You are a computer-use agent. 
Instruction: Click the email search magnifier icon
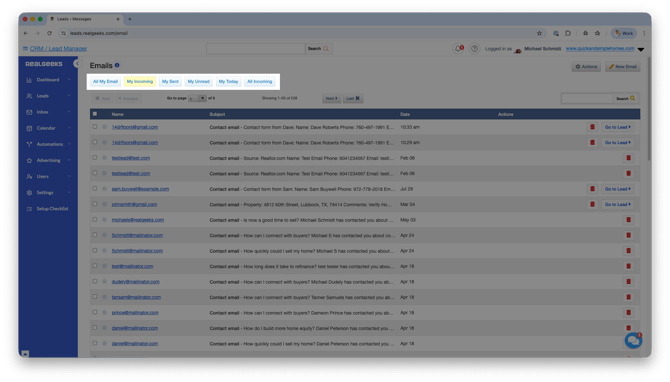[x=632, y=99]
